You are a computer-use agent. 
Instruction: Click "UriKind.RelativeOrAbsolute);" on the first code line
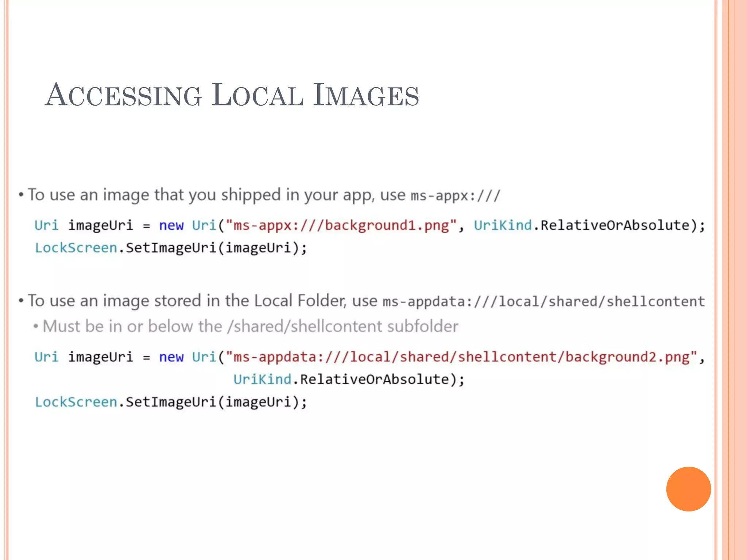point(590,225)
